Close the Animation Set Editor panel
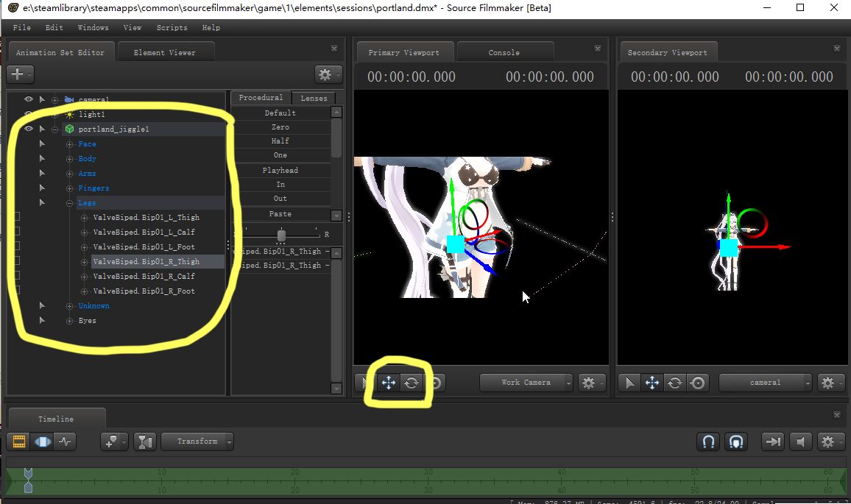Viewport: 851px width, 504px height. click(334, 49)
